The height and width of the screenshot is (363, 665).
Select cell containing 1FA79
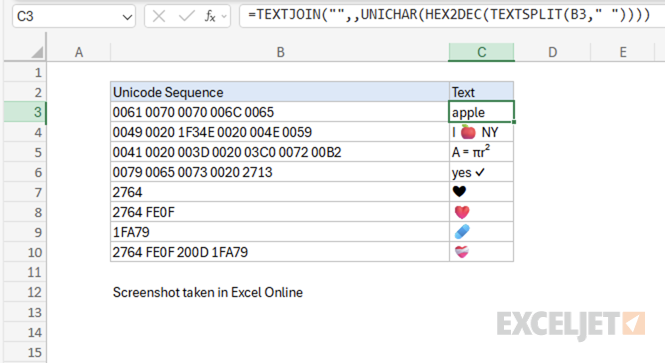click(280, 232)
